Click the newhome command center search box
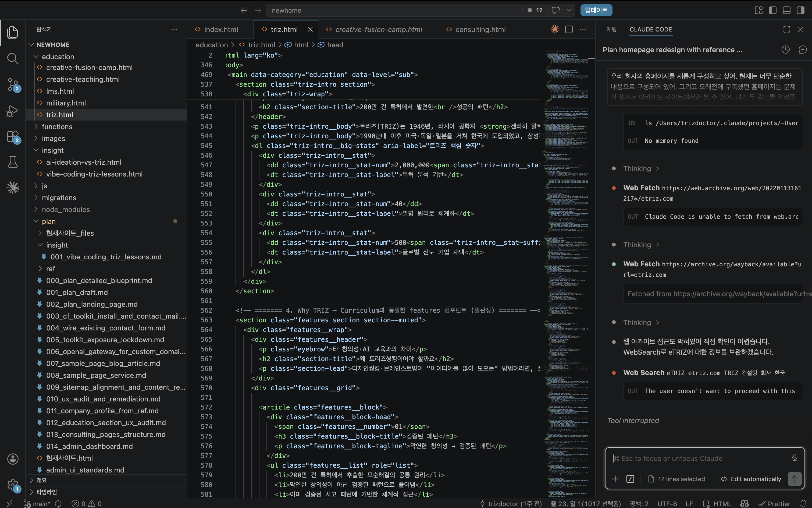 (x=394, y=10)
